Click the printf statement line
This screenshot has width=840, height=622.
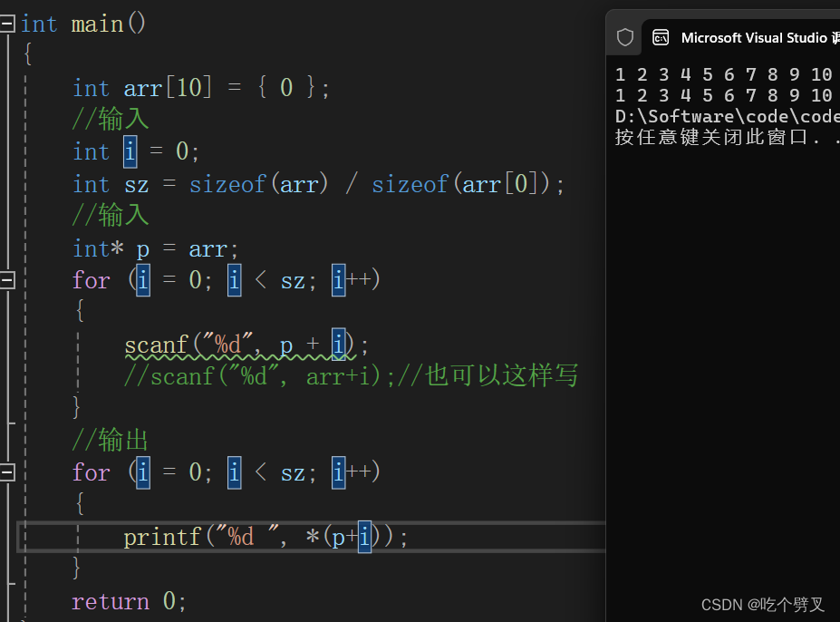[266, 537]
